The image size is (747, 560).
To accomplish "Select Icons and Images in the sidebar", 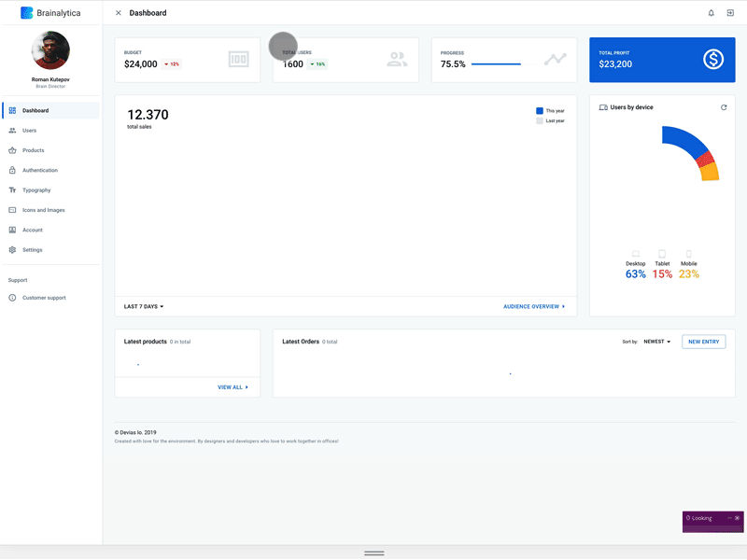I will pos(45,210).
